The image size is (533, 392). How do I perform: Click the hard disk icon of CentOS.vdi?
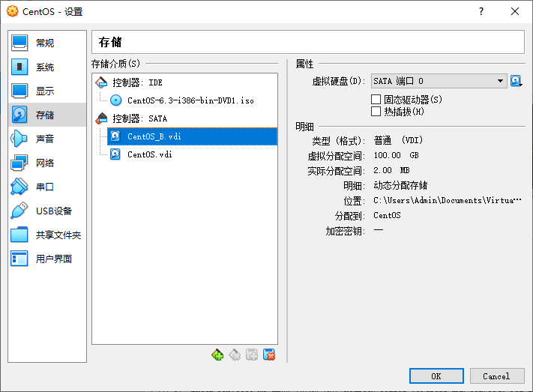(115, 154)
